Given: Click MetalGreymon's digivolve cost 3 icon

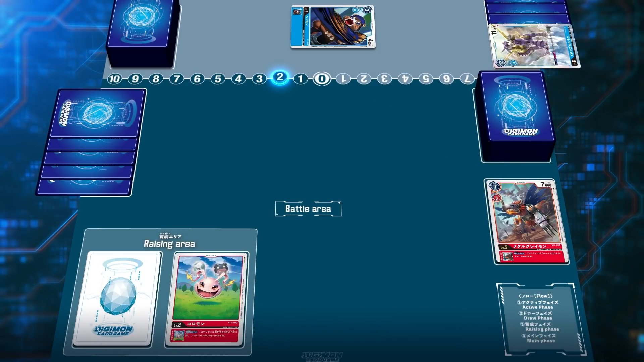Looking at the screenshot, I should pos(497,198).
